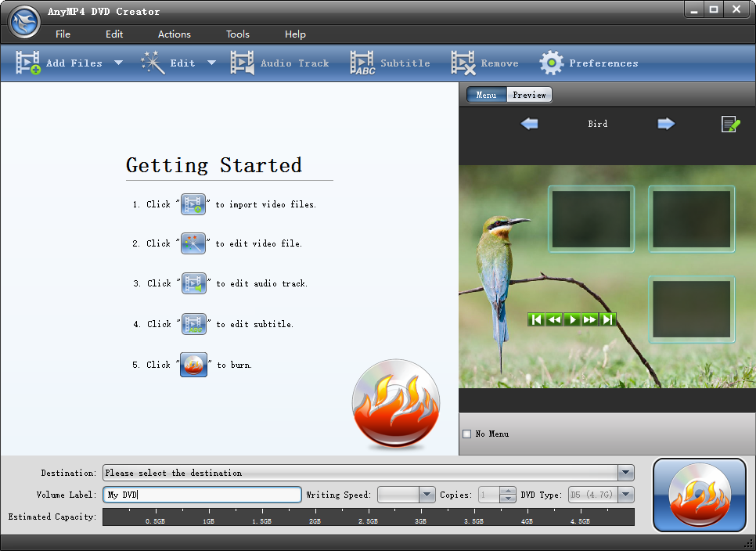756x551 pixels.
Task: Open the Writing Speed dropdown
Action: pyautogui.click(x=426, y=495)
